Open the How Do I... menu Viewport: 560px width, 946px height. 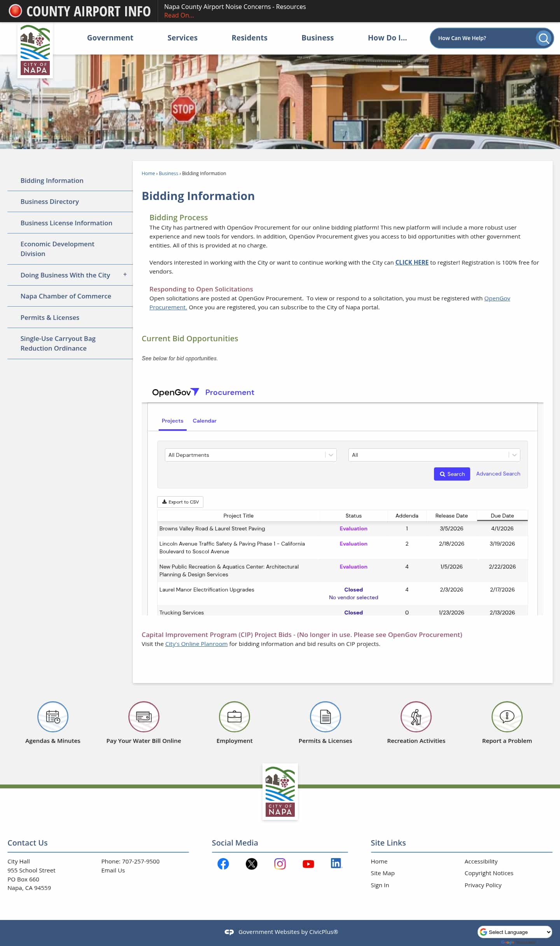[387, 38]
